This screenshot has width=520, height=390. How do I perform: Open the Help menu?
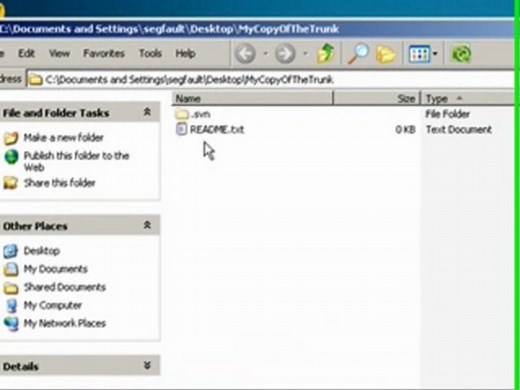click(185, 53)
